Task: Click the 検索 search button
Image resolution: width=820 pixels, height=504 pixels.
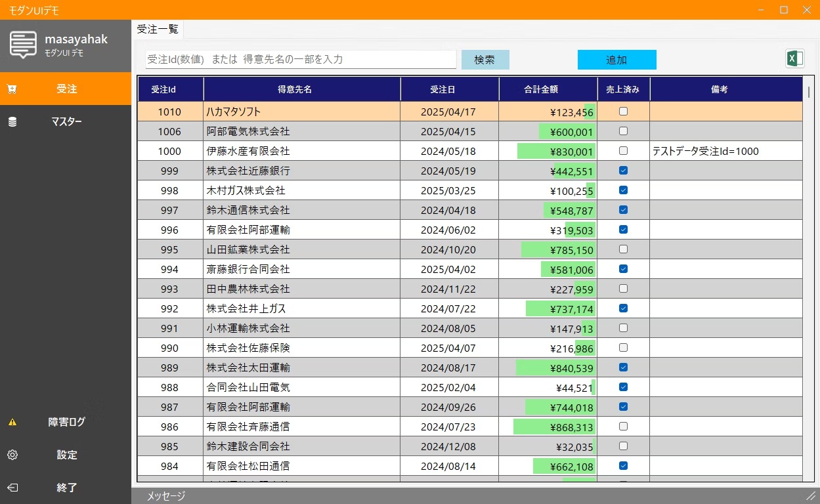Action: [485, 59]
